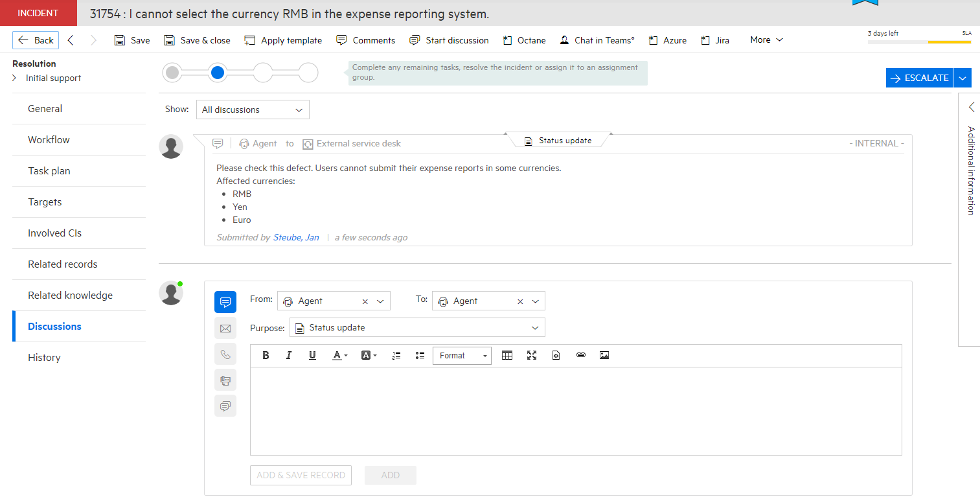The height and width of the screenshot is (499, 980).
Task: Maximize the rich text editor
Action: click(532, 355)
